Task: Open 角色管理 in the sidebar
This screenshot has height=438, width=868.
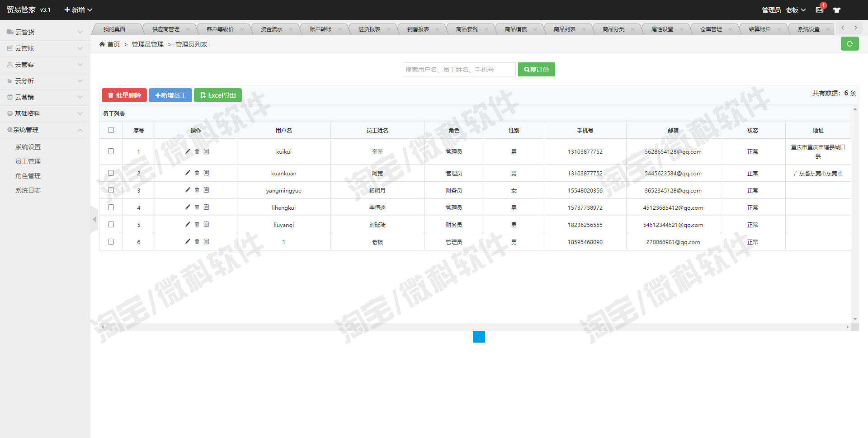Action: coord(28,176)
